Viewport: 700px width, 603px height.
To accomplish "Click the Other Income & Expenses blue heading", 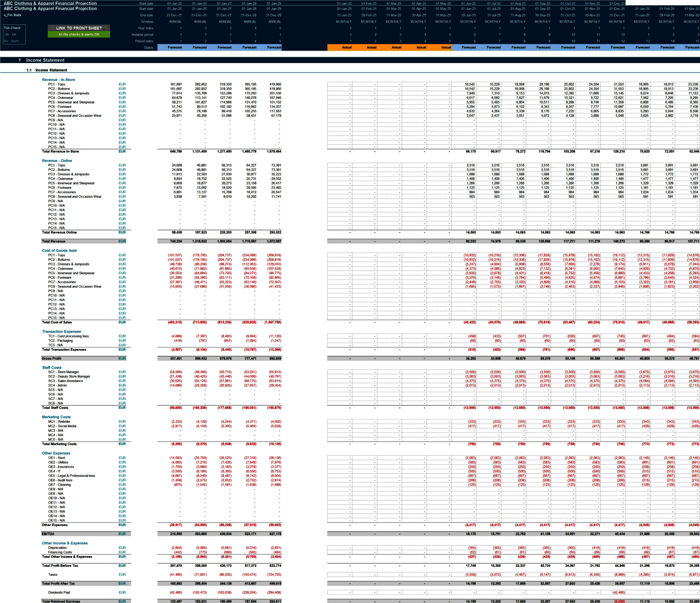I will click(65, 543).
